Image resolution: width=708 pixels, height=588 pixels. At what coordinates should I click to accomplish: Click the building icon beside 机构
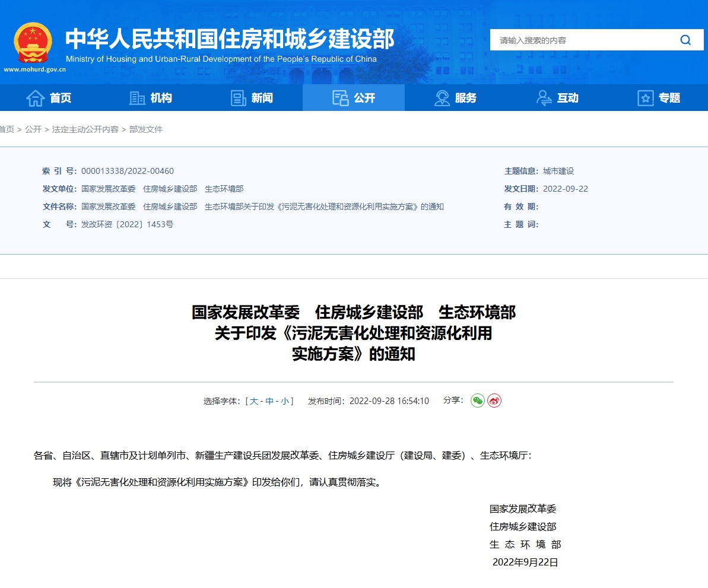[x=137, y=98]
